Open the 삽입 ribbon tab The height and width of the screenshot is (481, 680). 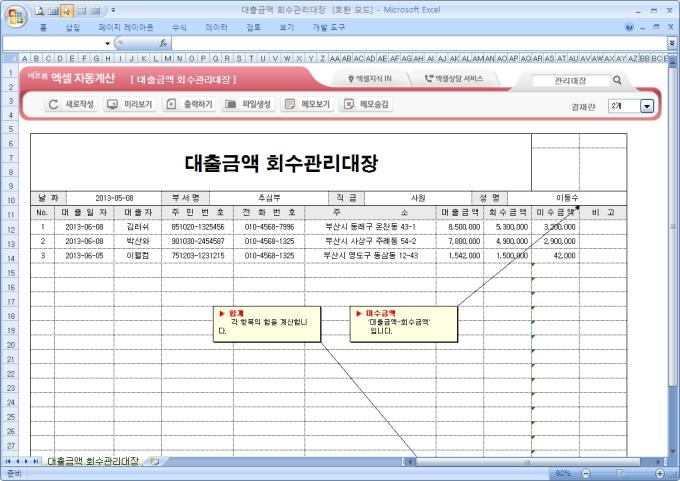(x=72, y=28)
